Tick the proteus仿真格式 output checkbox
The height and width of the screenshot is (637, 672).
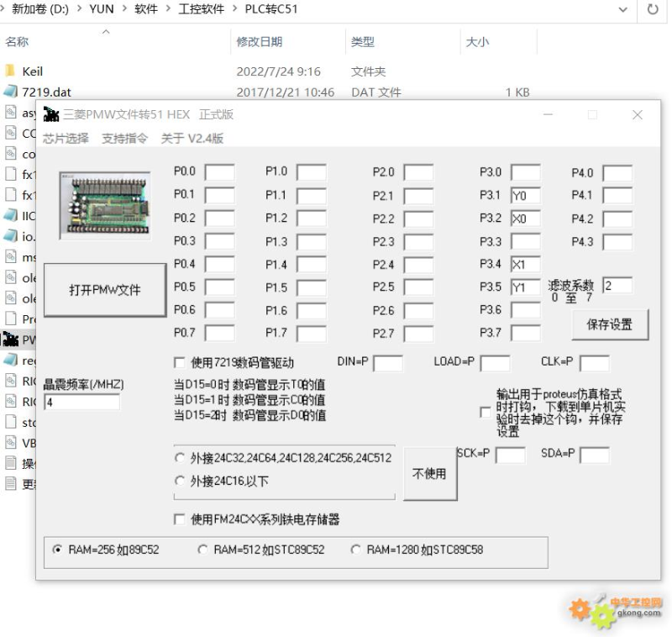tap(485, 412)
